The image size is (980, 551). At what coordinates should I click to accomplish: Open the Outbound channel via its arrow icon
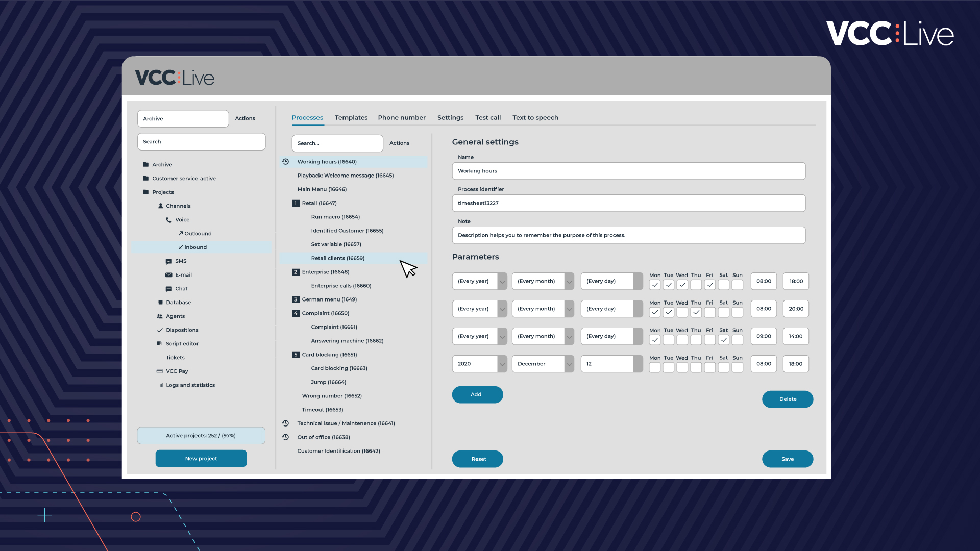coord(181,233)
